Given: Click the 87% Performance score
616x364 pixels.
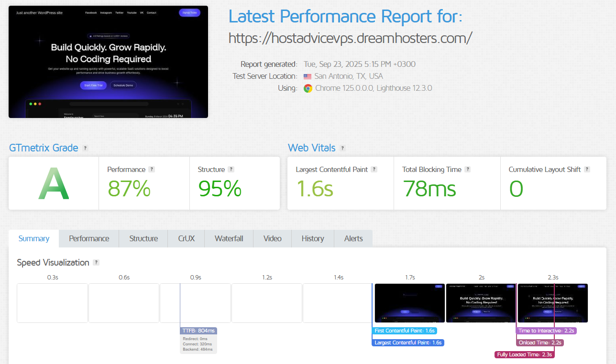Looking at the screenshot, I should 129,189.
